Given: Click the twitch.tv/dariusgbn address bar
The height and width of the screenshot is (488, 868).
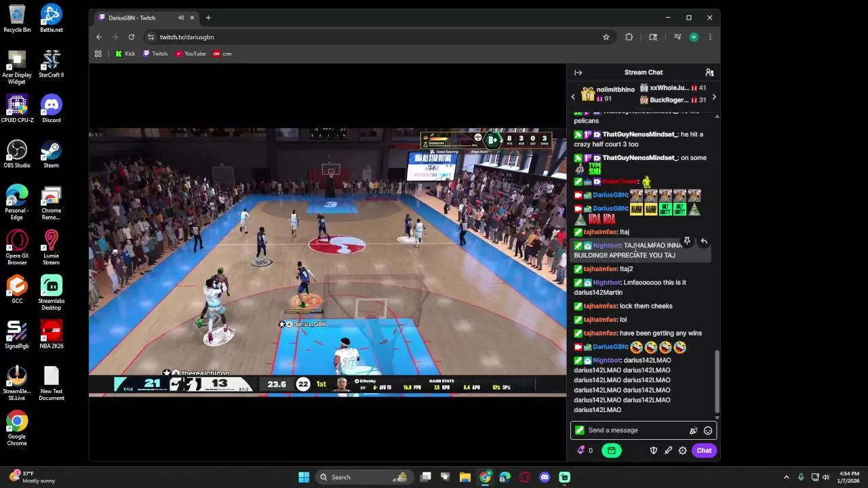Looking at the screenshot, I should [x=373, y=37].
